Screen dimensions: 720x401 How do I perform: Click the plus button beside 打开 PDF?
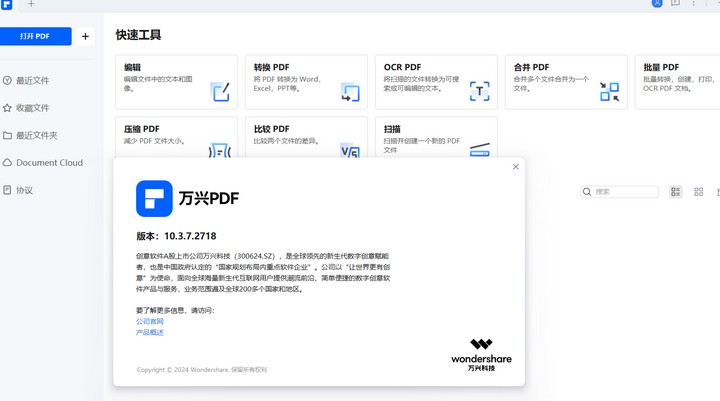coord(85,37)
